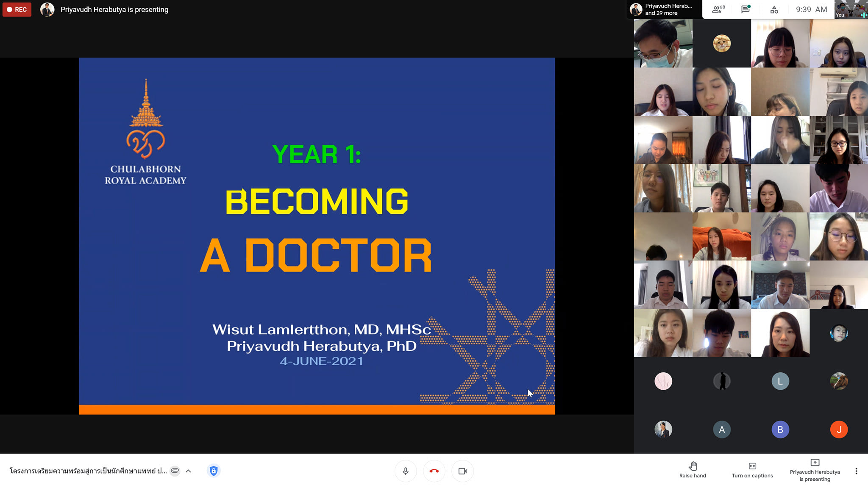Open the participants list icon
Image resolution: width=868 pixels, height=488 pixels.
(x=718, y=9)
